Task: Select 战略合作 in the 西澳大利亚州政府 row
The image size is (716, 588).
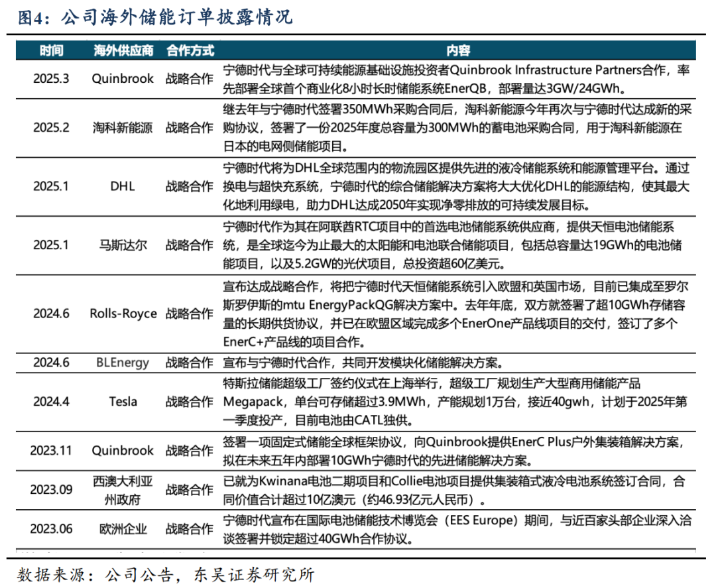Action: click(x=190, y=490)
